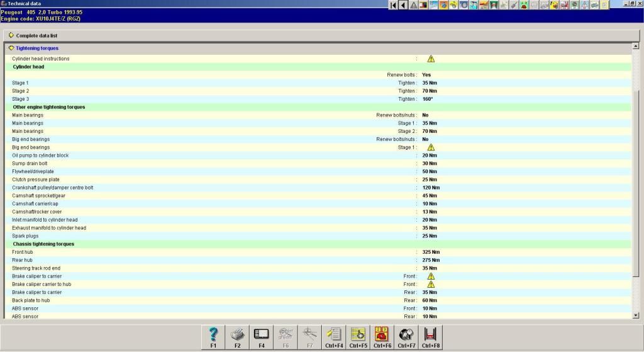The image size is (644, 352).
Task: Select the Complete data list heading
Action: tap(36, 36)
